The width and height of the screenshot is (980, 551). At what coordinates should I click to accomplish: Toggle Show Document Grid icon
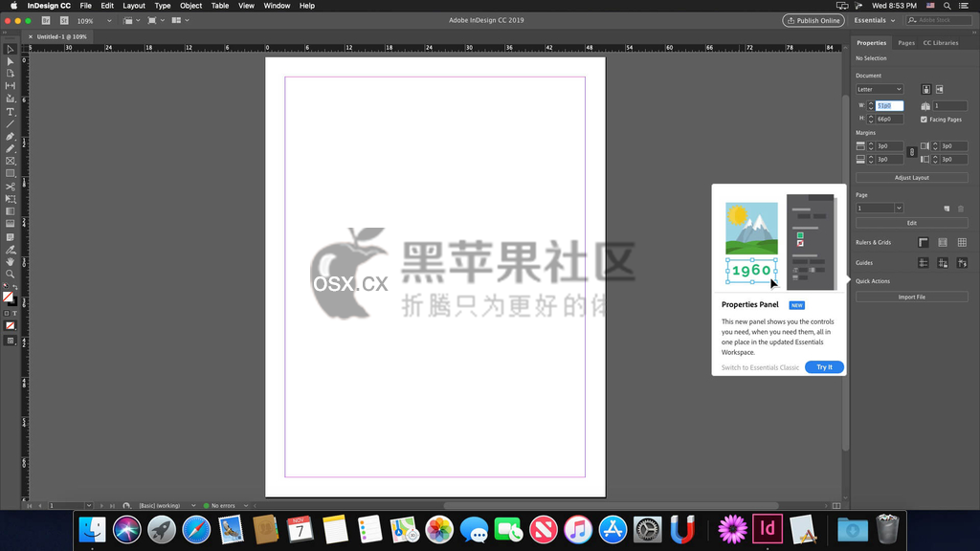[x=962, y=242]
